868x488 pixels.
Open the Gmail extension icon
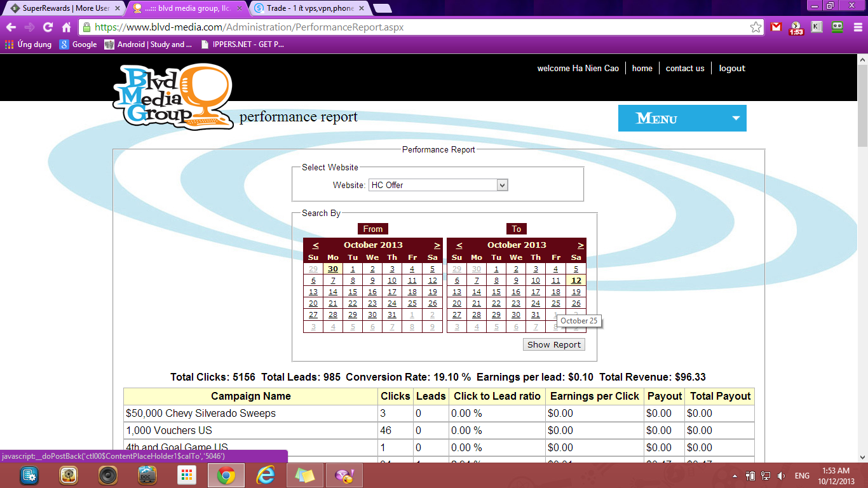click(x=776, y=27)
